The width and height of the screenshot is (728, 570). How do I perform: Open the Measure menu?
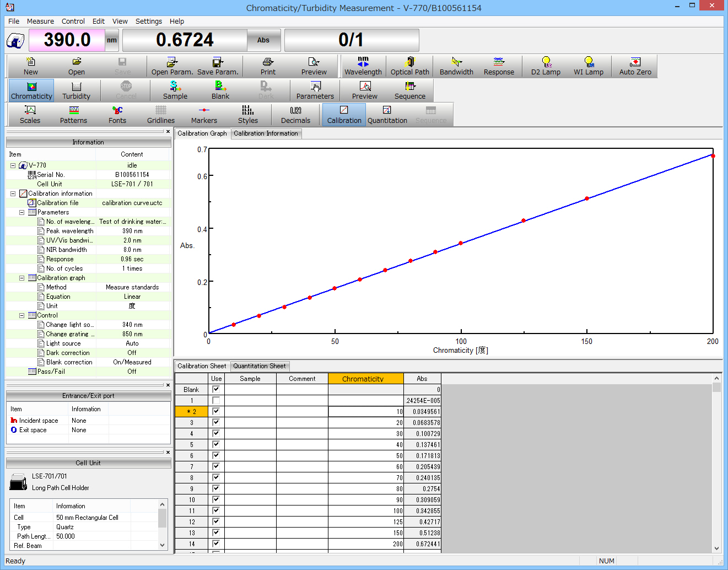click(40, 21)
